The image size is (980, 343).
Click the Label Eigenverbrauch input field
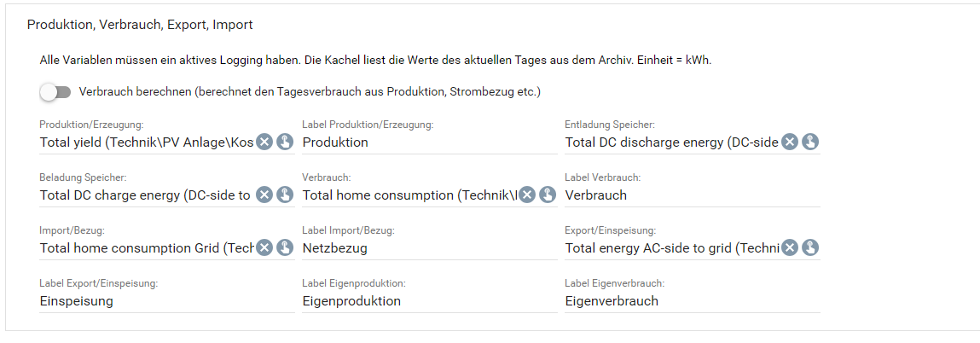(693, 302)
